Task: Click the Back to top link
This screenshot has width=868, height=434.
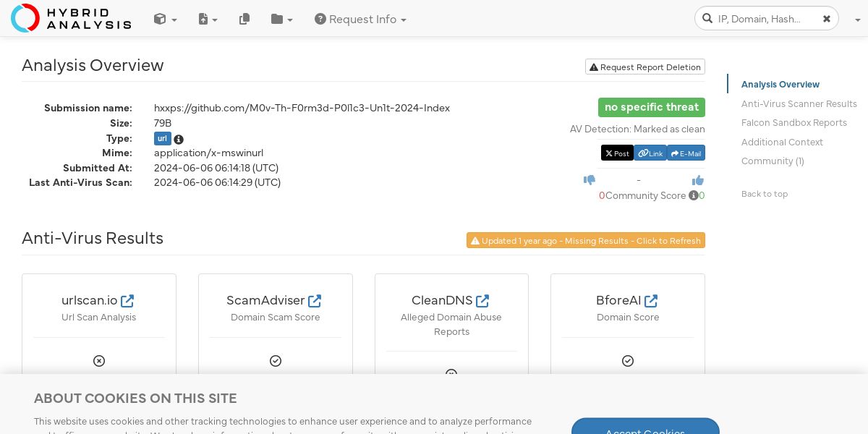Action: point(764,194)
